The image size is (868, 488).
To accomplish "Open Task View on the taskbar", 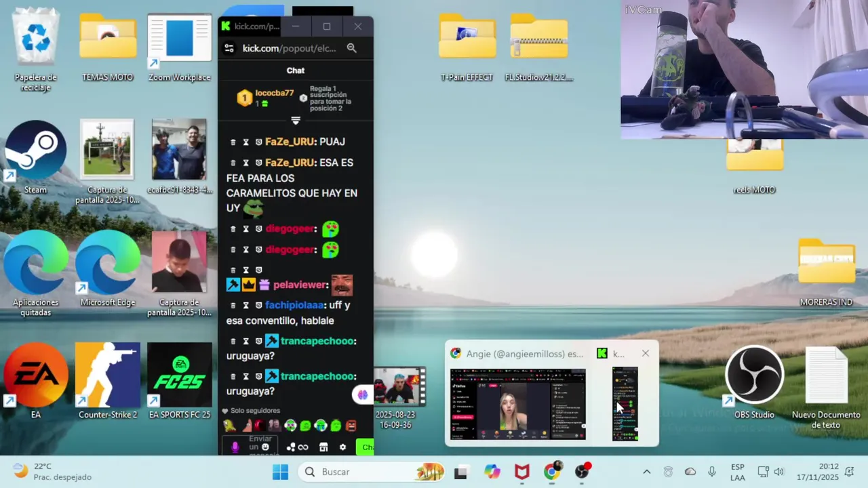I will point(461,472).
